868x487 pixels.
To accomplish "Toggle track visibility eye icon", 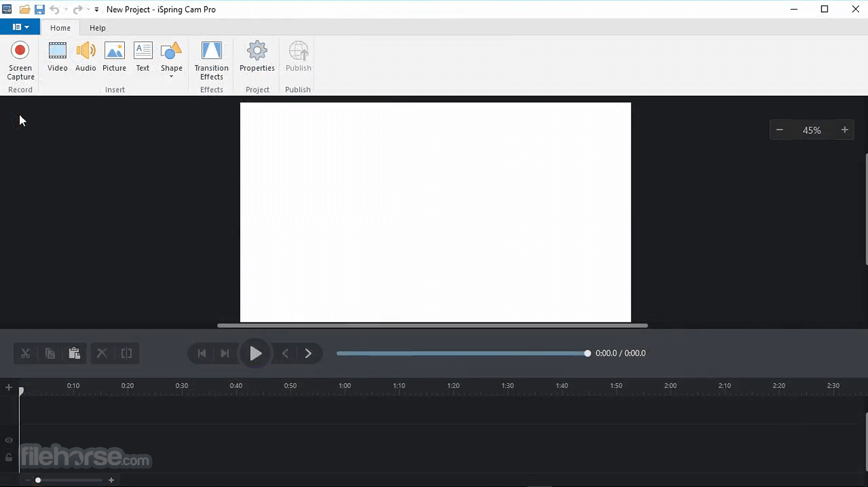I will [x=8, y=441].
